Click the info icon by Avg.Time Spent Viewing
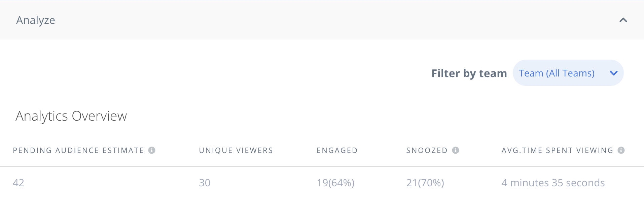Screen dimensions: 644x221 (x=622, y=150)
